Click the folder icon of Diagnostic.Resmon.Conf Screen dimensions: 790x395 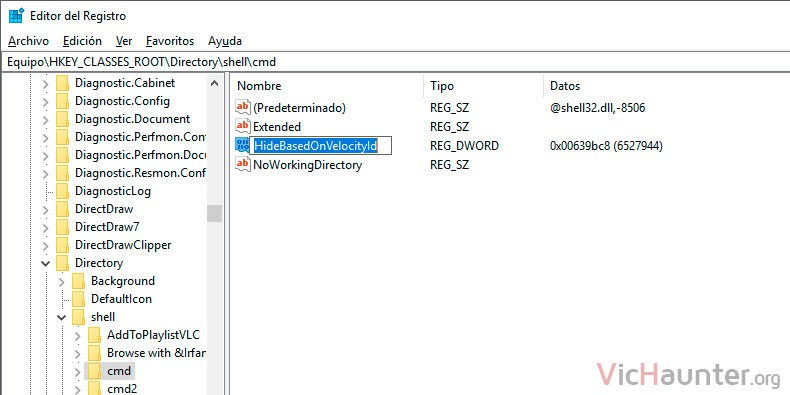(x=62, y=173)
